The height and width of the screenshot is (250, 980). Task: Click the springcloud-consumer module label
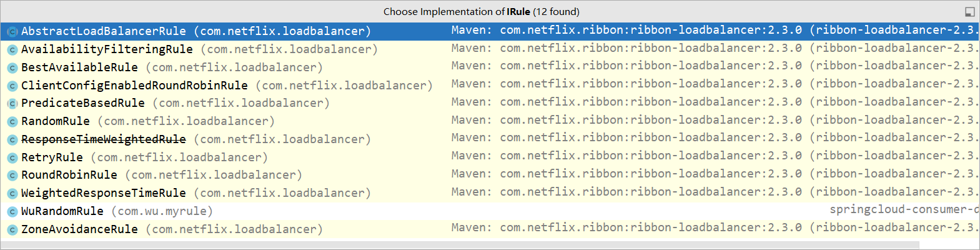tap(904, 210)
